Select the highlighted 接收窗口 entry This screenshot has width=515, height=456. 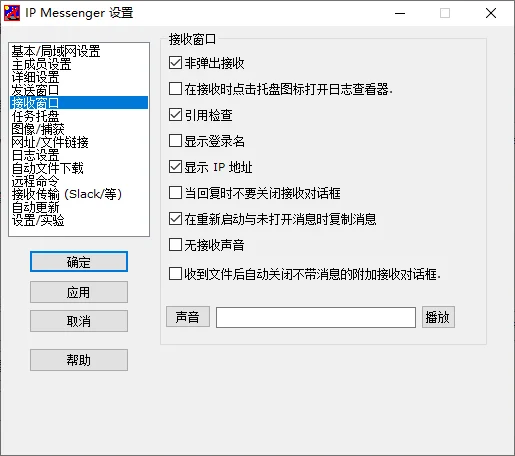pos(79,103)
